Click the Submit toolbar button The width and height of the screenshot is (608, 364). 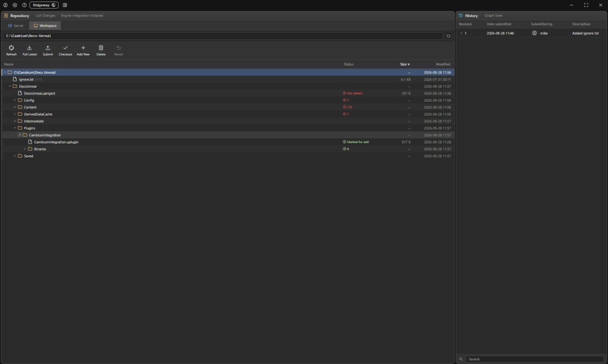coord(48,50)
